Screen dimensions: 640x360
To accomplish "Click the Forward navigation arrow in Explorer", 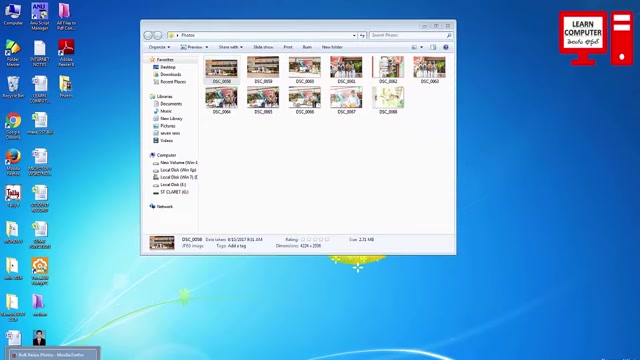I will [158, 36].
